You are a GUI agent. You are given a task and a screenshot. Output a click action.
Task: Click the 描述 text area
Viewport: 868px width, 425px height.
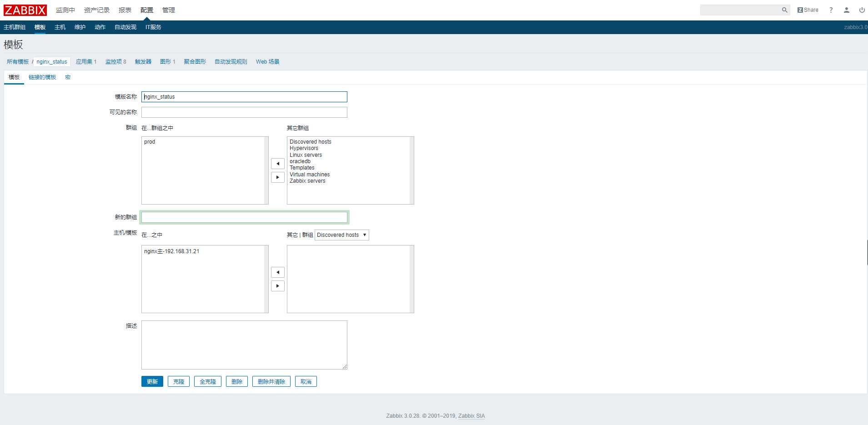point(244,345)
